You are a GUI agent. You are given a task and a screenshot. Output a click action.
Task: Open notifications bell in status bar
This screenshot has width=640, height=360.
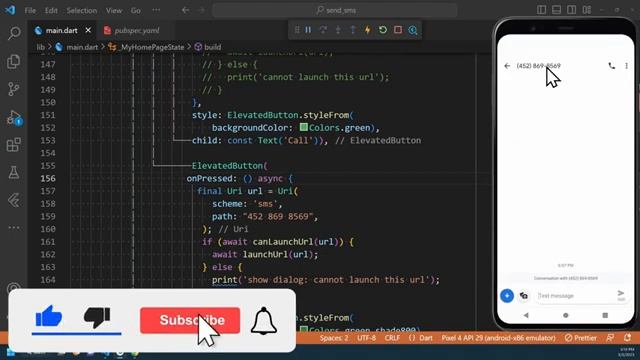pyautogui.click(x=627, y=338)
